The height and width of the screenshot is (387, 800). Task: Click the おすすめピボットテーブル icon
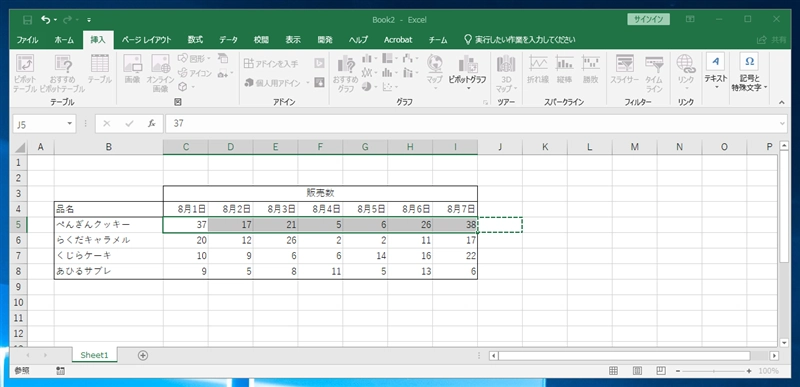click(x=62, y=73)
